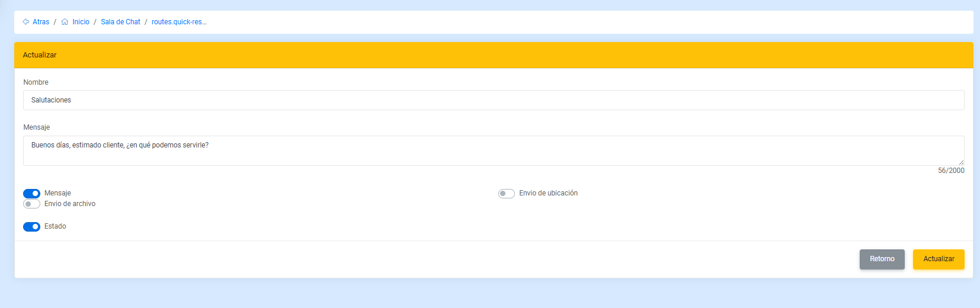Enable the Envío de archivo switch
The height and width of the screenshot is (308, 980).
[x=31, y=204]
